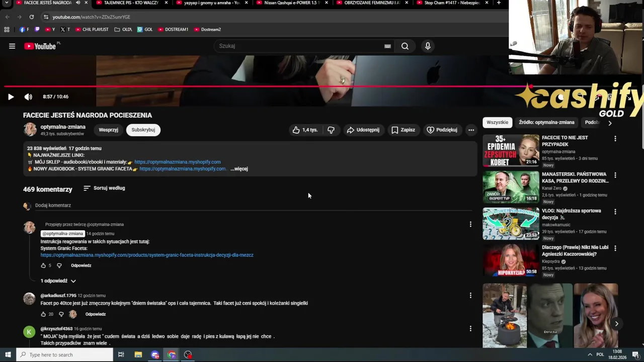This screenshot has height=362, width=644.
Task: Open options for the VLOG makowkamusic video
Action: (615, 212)
